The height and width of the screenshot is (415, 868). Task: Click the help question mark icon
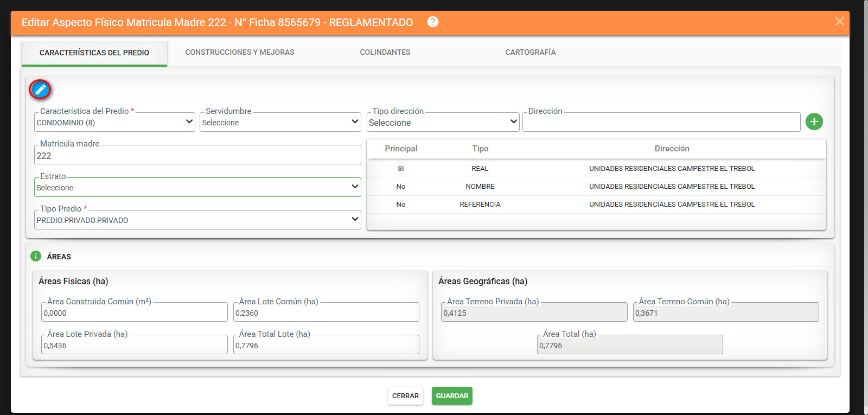432,22
